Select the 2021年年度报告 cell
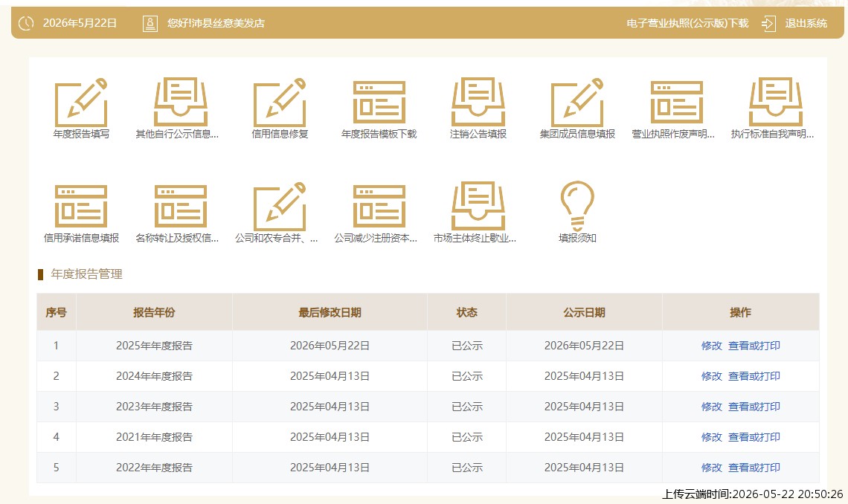The width and height of the screenshot is (848, 504). (x=154, y=437)
